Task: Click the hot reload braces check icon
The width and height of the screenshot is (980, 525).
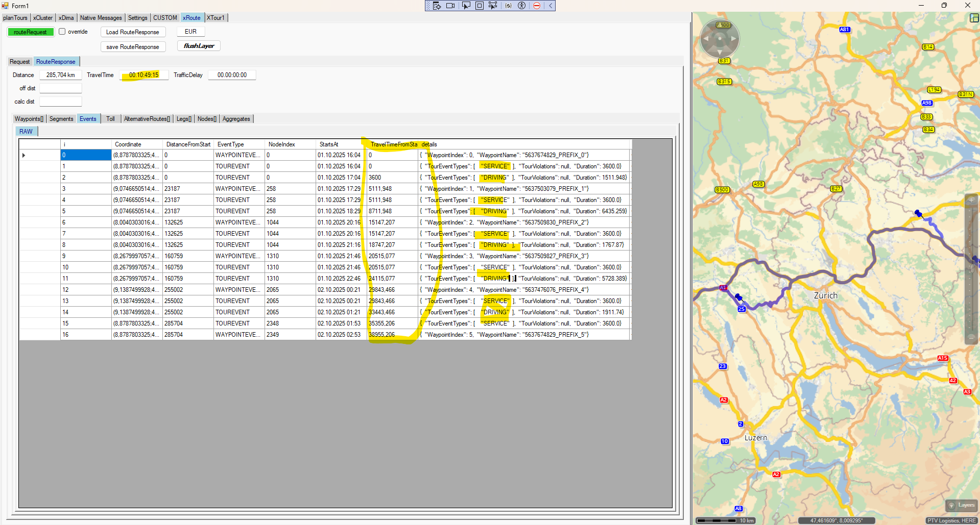Action: click(508, 6)
